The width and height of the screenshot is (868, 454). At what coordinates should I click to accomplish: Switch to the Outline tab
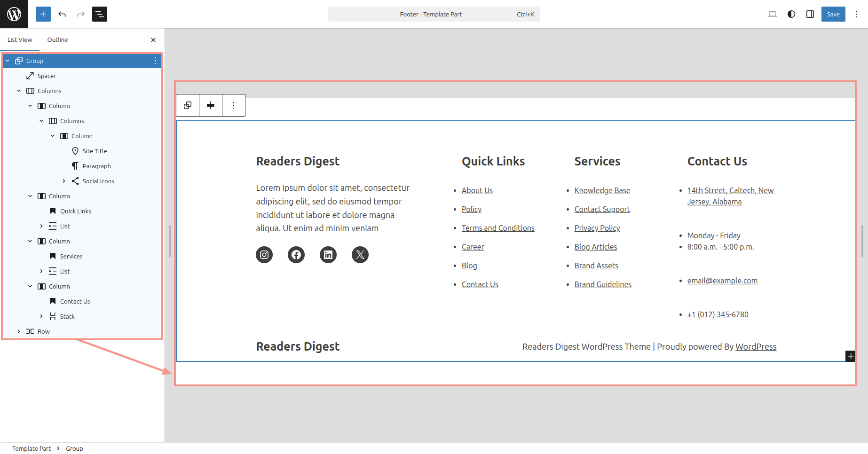(x=57, y=40)
